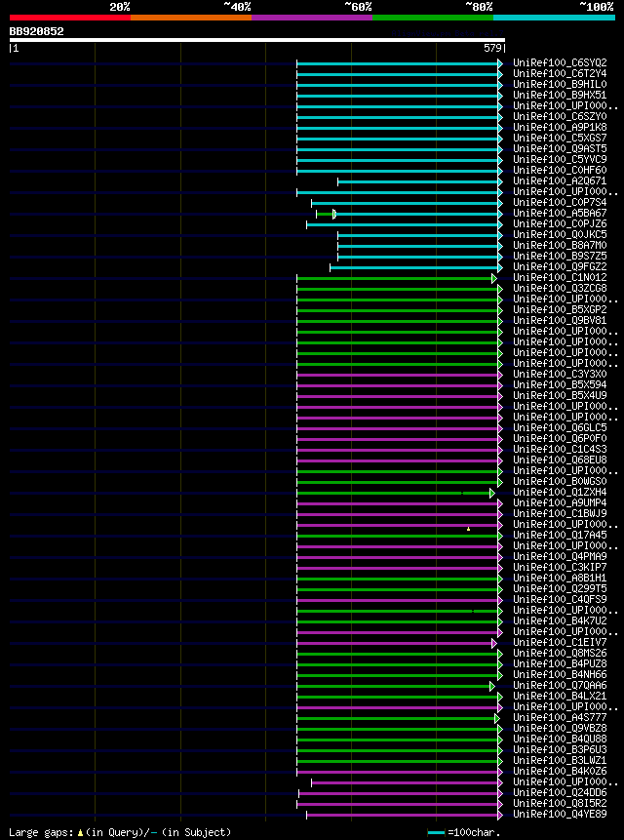Click the green ~80% identity legend segment
Screen dimensions: 624x840
(x=433, y=18)
